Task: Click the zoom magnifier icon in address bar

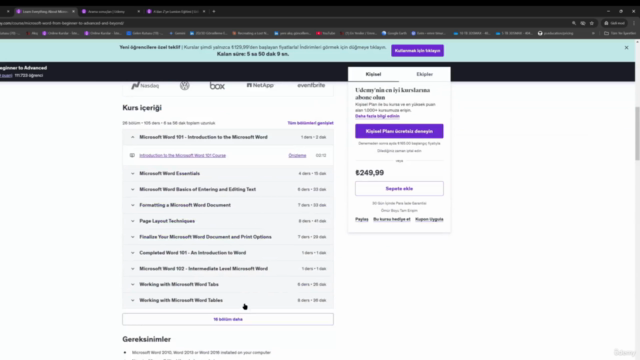Action: (574, 23)
